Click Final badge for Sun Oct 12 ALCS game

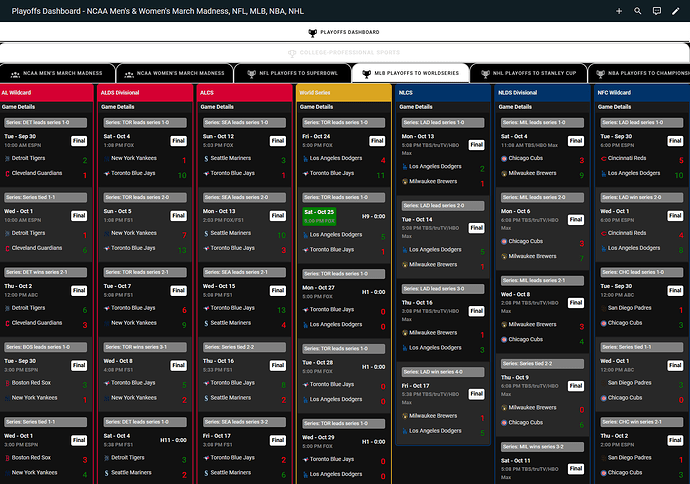pyautogui.click(x=278, y=141)
